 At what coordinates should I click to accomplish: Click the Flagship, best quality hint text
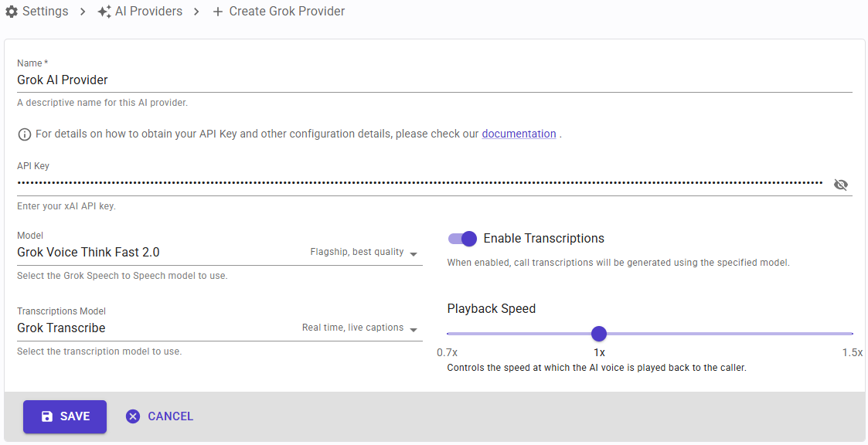[x=356, y=252]
